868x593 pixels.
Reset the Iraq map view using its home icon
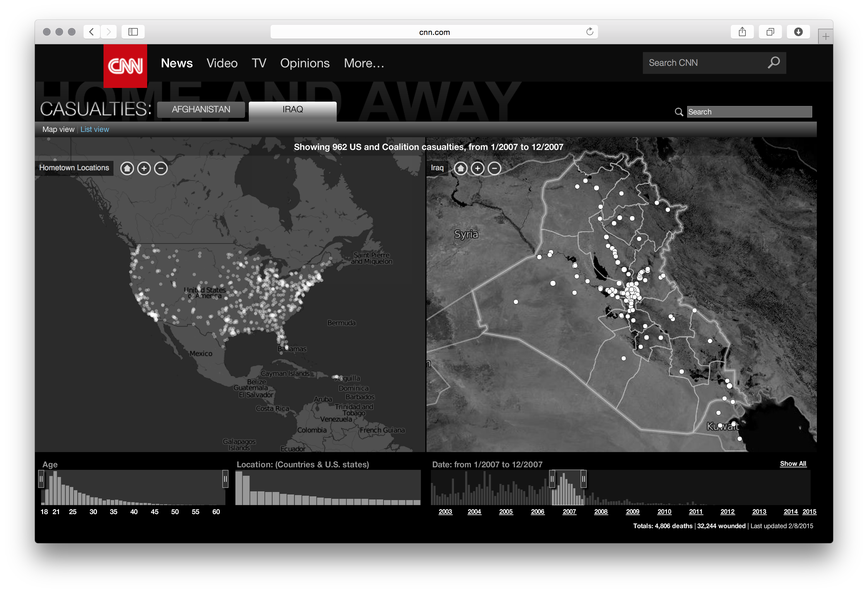461,168
